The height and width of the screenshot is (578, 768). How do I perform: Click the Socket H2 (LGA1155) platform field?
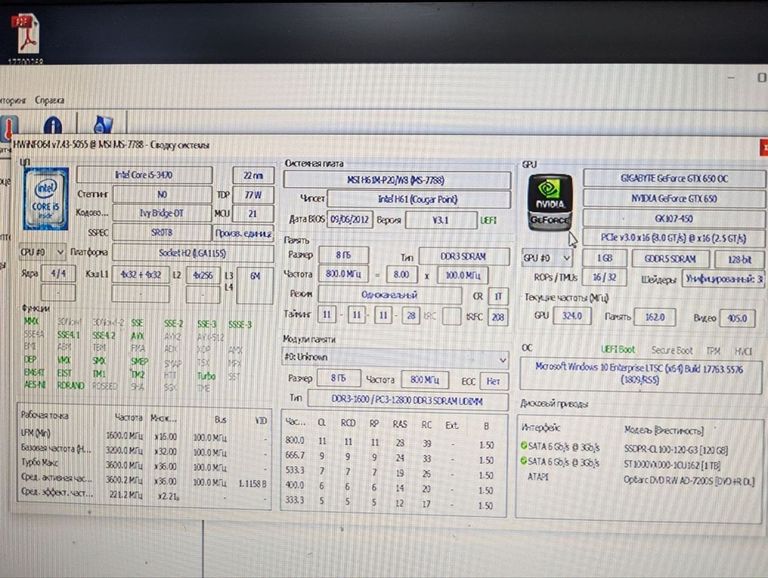[192, 253]
